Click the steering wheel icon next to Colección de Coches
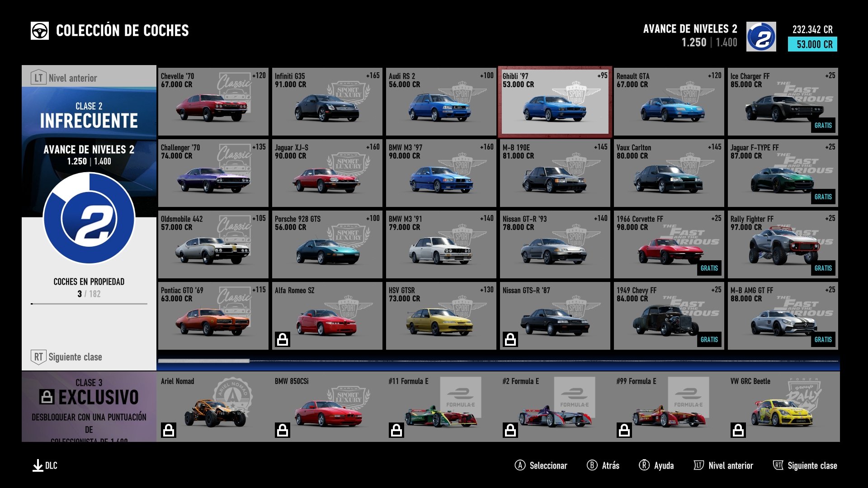The height and width of the screenshot is (488, 868). pos(40,31)
